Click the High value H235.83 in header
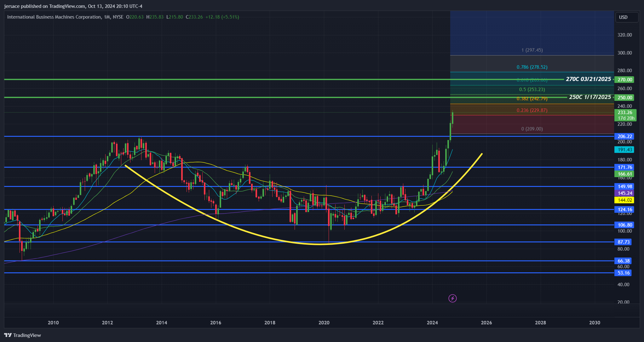644x342 pixels. [x=155, y=17]
